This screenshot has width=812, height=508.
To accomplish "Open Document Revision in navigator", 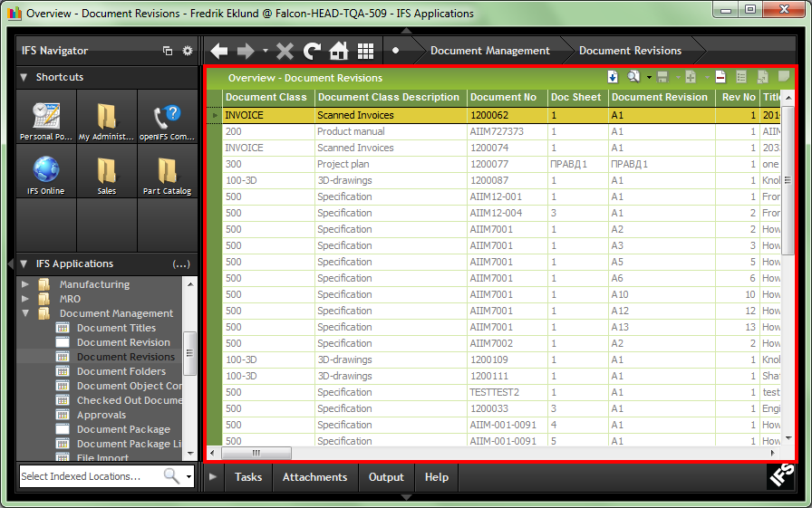I will [x=123, y=342].
